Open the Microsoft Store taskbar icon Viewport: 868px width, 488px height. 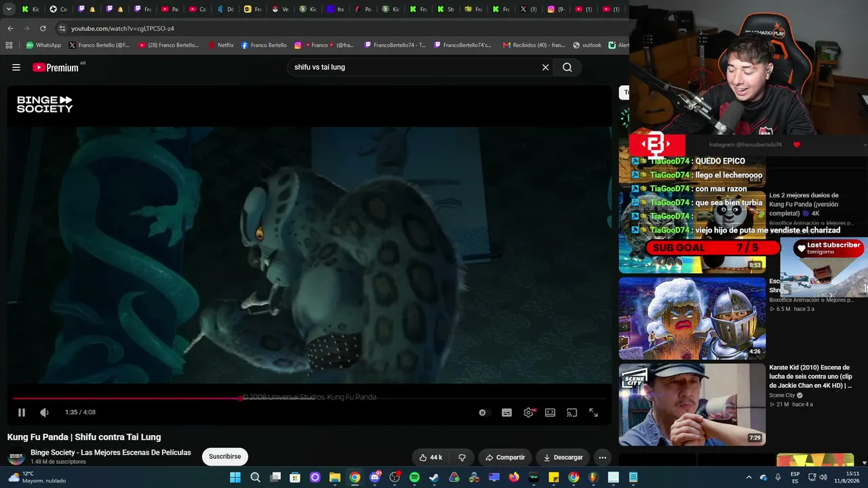[x=295, y=478]
